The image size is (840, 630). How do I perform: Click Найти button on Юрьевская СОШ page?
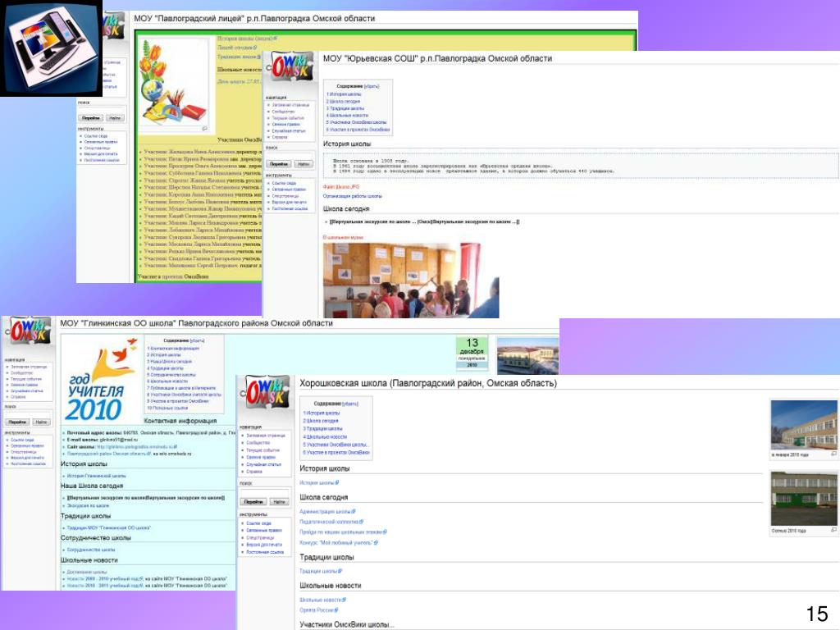pos(304,164)
